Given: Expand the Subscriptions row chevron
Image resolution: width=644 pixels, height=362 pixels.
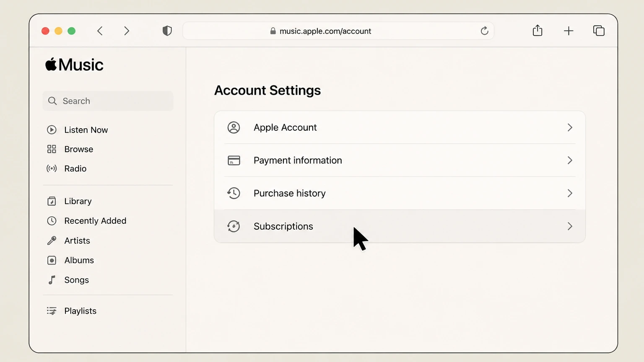Looking at the screenshot, I should point(570,226).
